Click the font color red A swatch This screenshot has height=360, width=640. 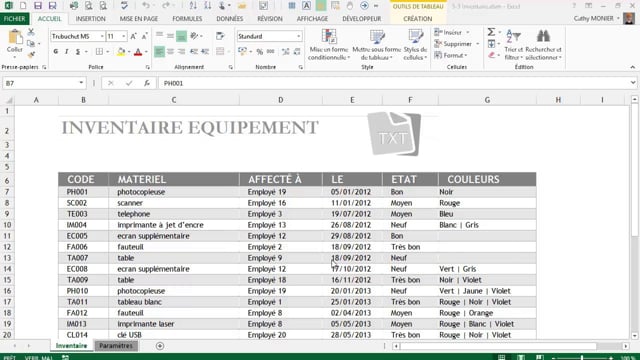(x=138, y=52)
